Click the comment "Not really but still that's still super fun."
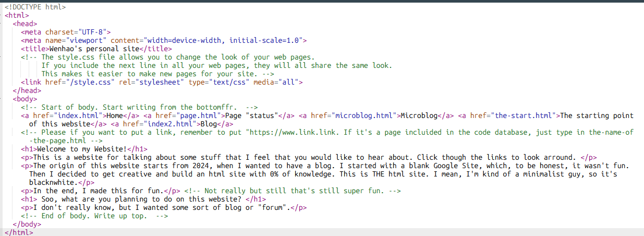The height and width of the screenshot is (236, 644). [x=293, y=191]
